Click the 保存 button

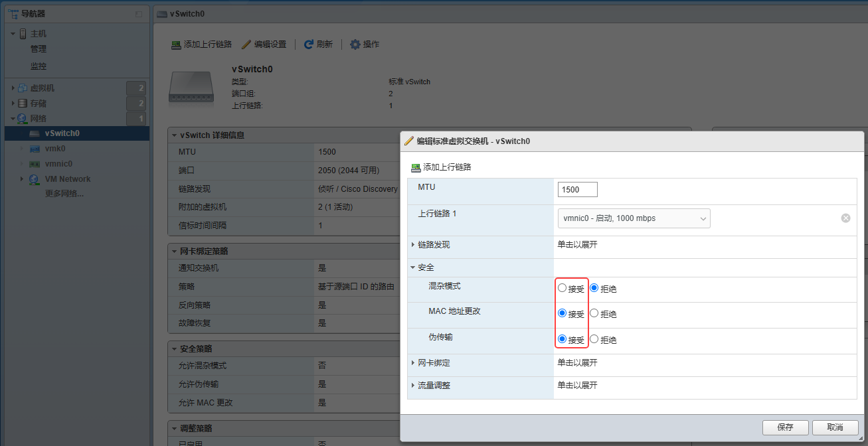tap(786, 427)
